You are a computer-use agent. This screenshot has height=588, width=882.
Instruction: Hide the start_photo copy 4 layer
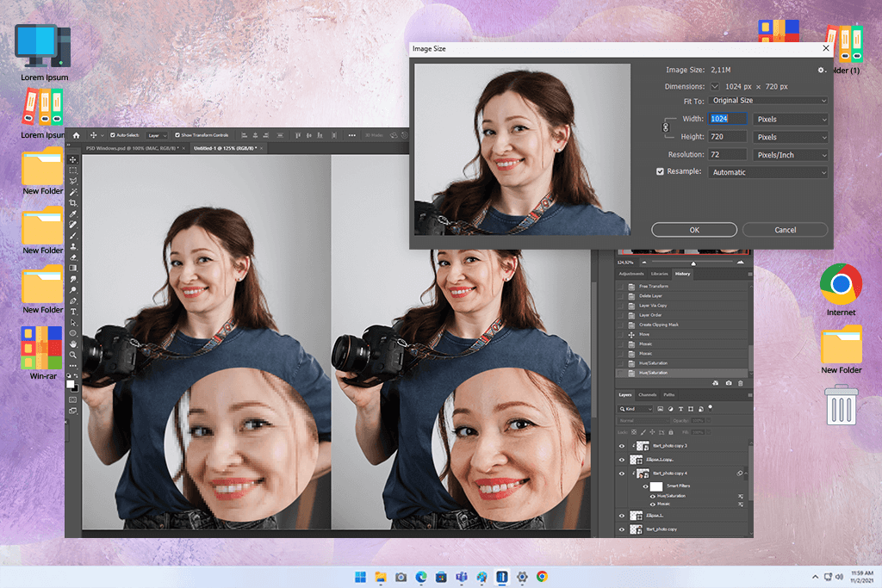coord(622,473)
